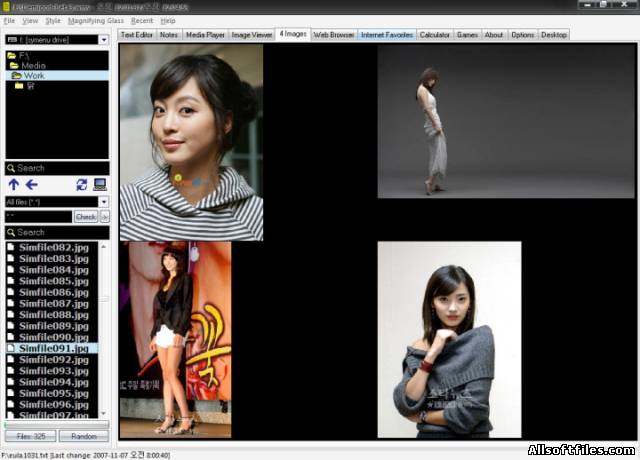This screenshot has height=460, width=640.
Task: Select Simfile095.jpg in file list
Action: 53,393
